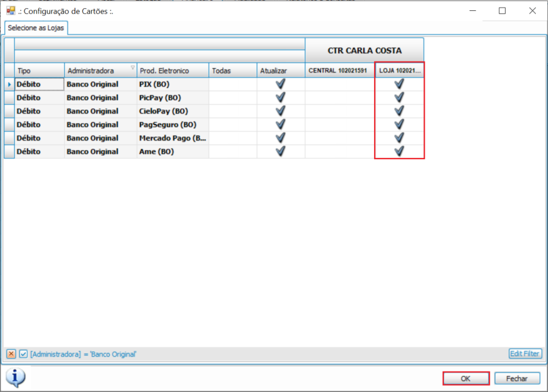Image resolution: width=548 pixels, height=392 pixels.
Task: Toggle Atualizar check for PicPay (BO)
Action: (280, 98)
